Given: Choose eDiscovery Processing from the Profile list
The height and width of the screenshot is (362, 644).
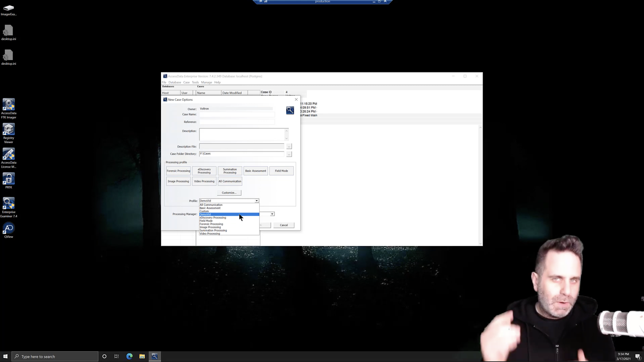Looking at the screenshot, I should coord(213,217).
